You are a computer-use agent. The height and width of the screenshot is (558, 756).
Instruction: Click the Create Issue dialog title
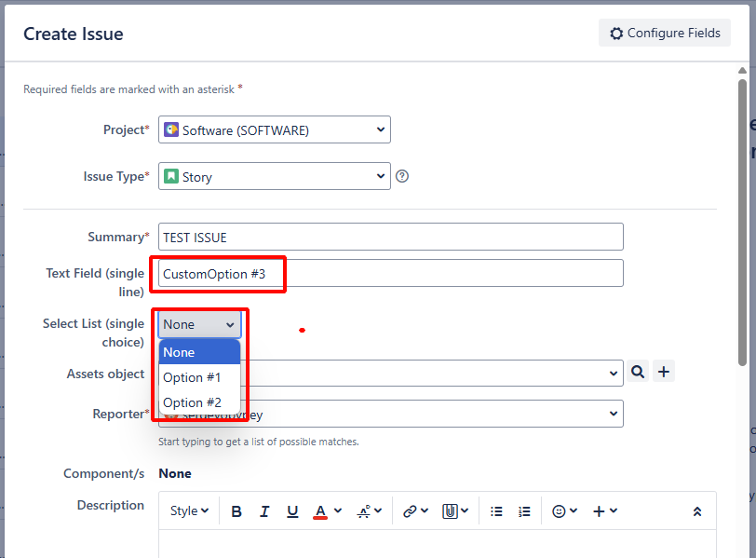click(x=74, y=34)
